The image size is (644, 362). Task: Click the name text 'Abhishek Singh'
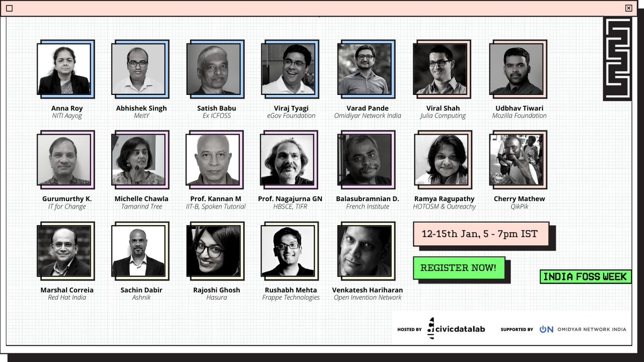coord(141,108)
